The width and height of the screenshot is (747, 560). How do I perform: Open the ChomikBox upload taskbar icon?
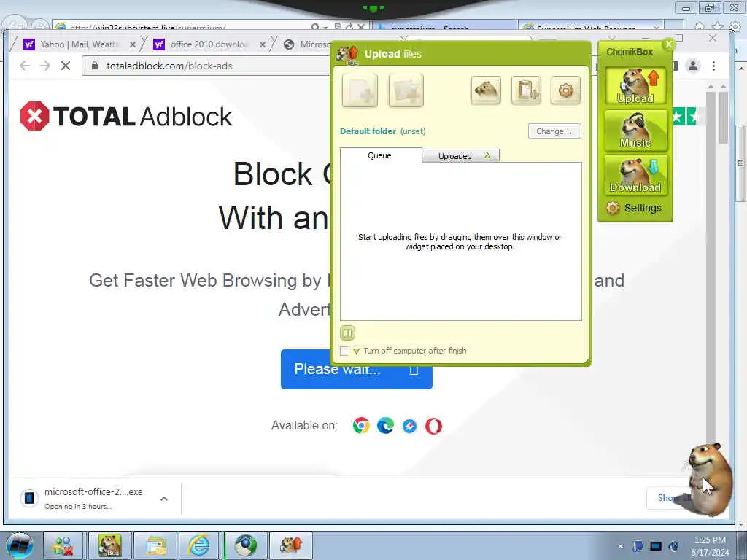click(x=291, y=545)
